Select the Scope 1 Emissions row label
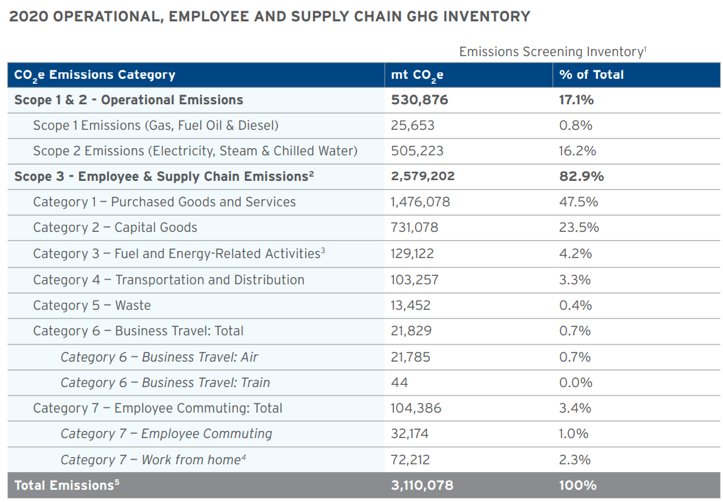The height and width of the screenshot is (502, 723). click(155, 125)
